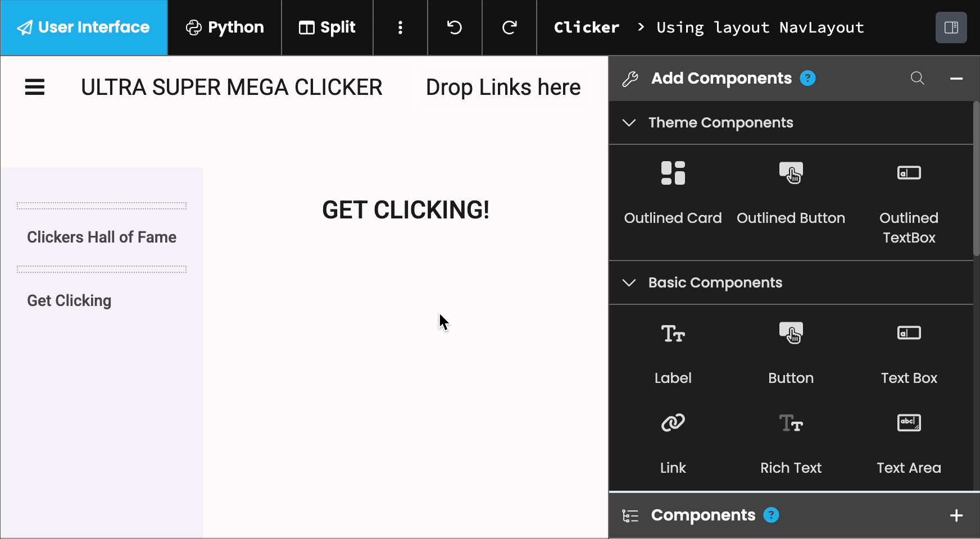This screenshot has height=539, width=980.
Task: Open the component search
Action: (917, 79)
